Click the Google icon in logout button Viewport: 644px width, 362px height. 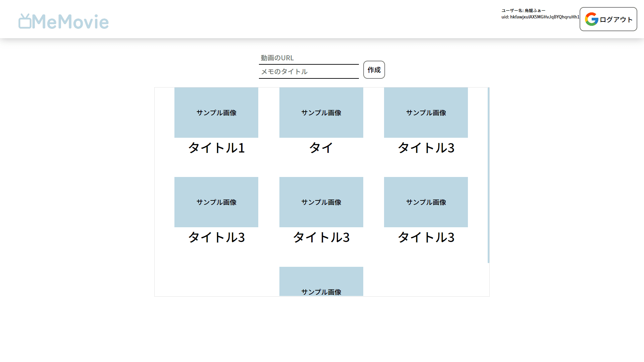(x=592, y=19)
